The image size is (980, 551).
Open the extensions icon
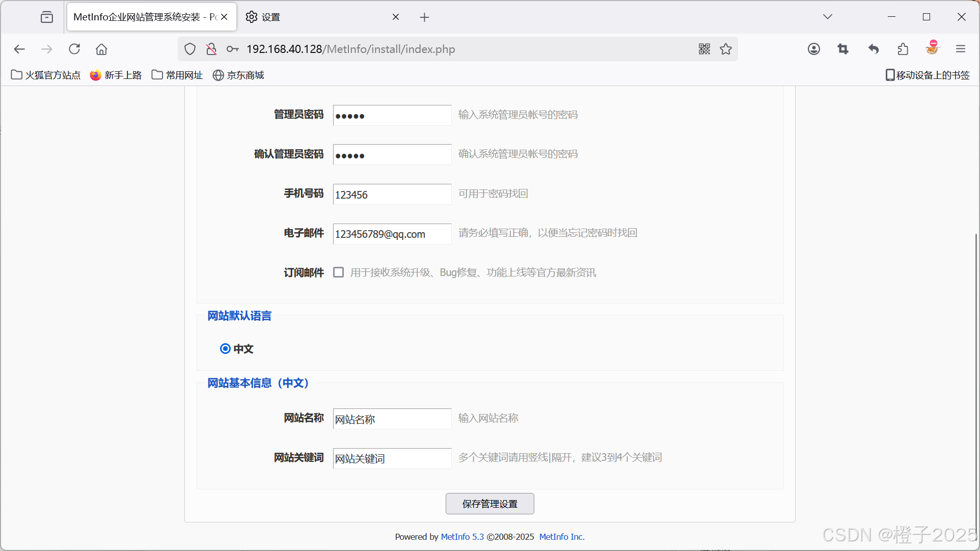click(903, 49)
